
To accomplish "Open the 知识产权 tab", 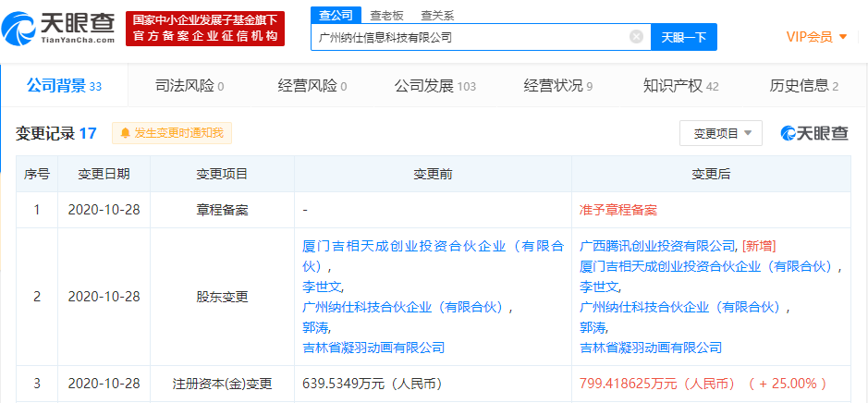I will coord(681,86).
